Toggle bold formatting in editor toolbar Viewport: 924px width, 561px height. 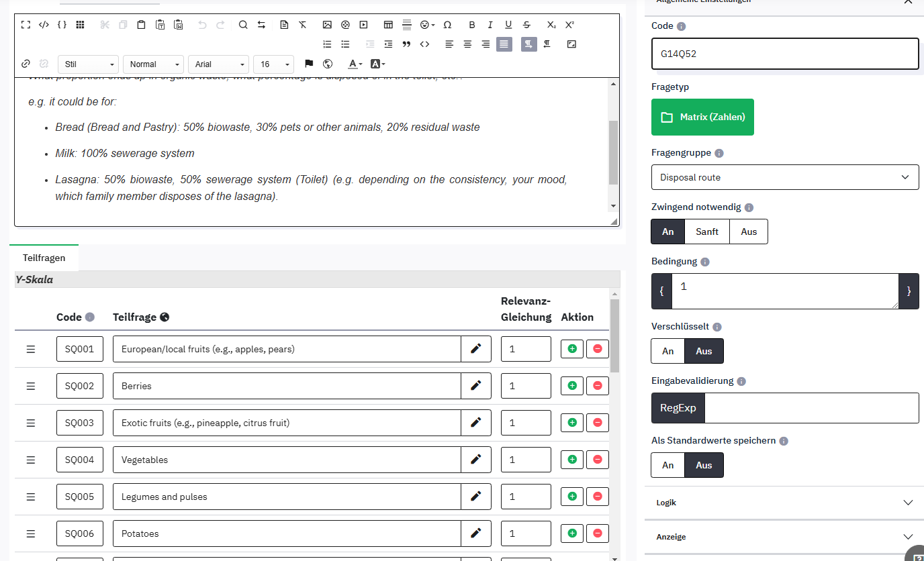(x=472, y=25)
